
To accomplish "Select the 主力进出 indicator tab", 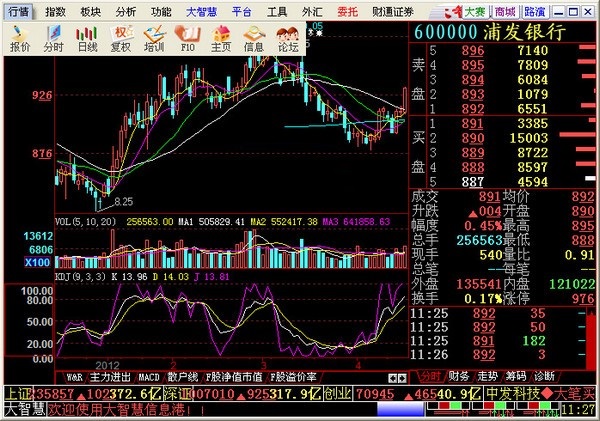I will click(110, 377).
